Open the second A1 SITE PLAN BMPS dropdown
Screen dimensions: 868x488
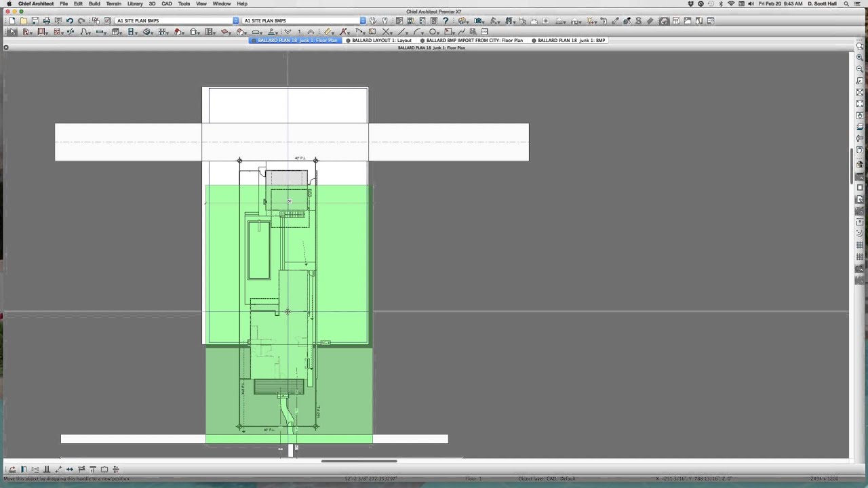(x=363, y=21)
